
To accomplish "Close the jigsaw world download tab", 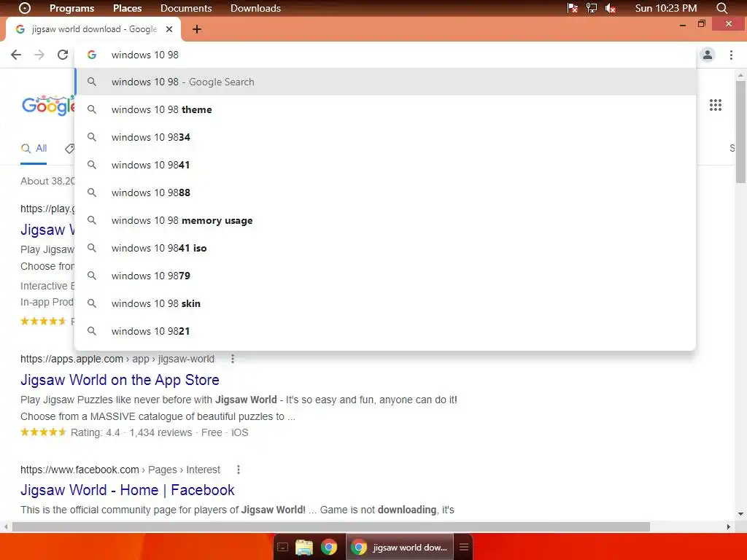I will coord(169,29).
